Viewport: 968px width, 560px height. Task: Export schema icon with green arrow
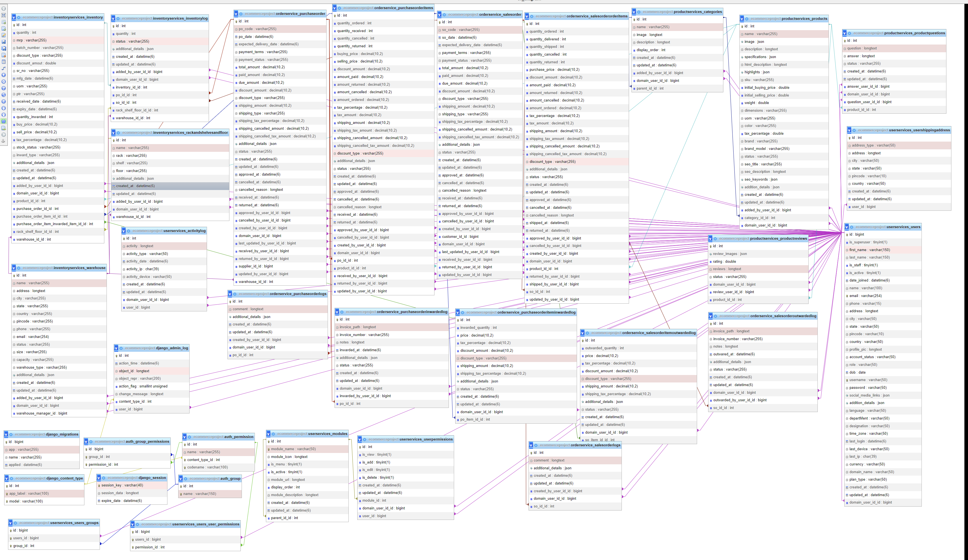pyautogui.click(x=3, y=128)
